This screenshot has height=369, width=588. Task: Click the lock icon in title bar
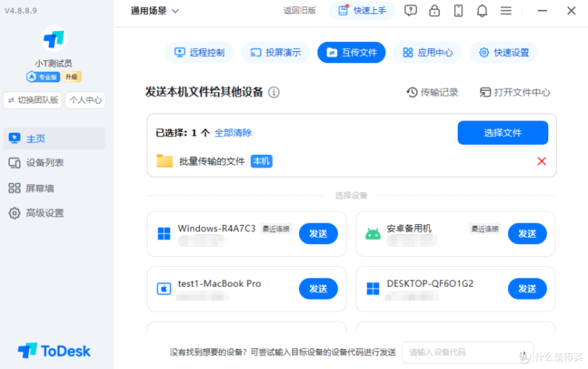pos(434,10)
